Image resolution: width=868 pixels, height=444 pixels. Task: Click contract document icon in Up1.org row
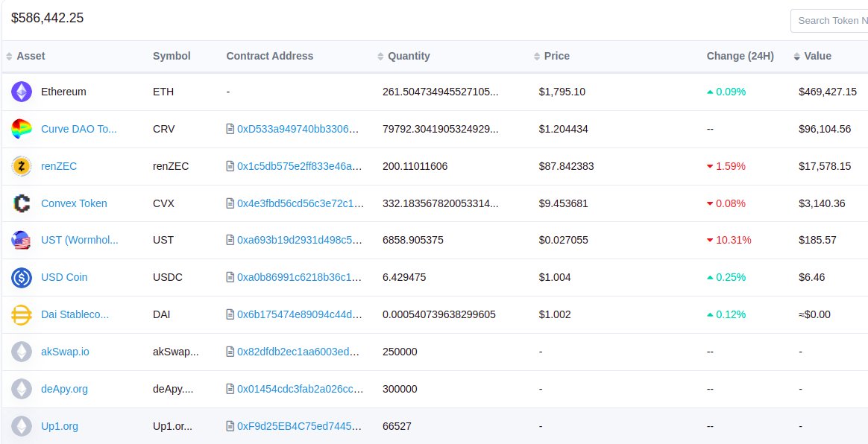tap(230, 426)
